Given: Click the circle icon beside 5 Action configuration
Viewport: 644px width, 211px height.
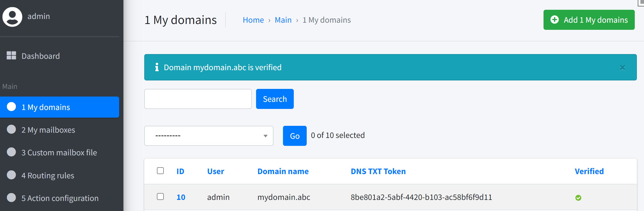Looking at the screenshot, I should tap(11, 198).
